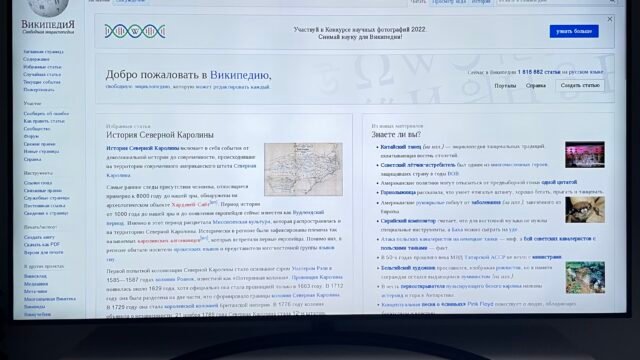The width and height of the screenshot is (640, 360).
Task: Click 'Создать книгу' in print/export section
Action: click(39, 237)
